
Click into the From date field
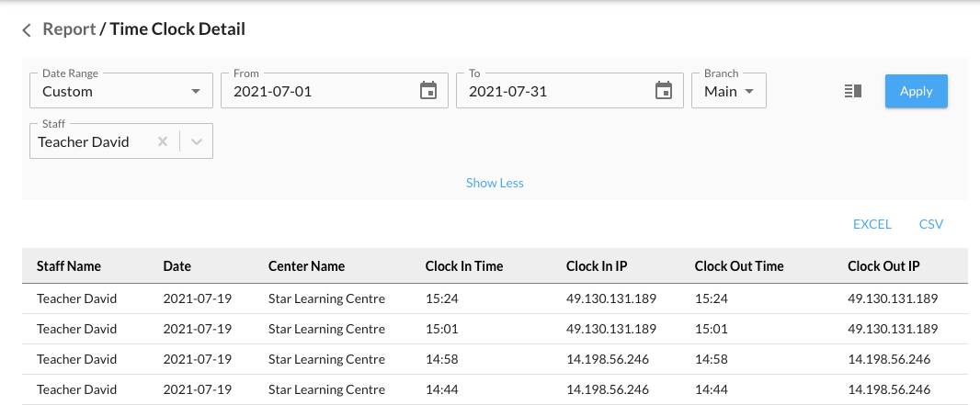coord(317,92)
